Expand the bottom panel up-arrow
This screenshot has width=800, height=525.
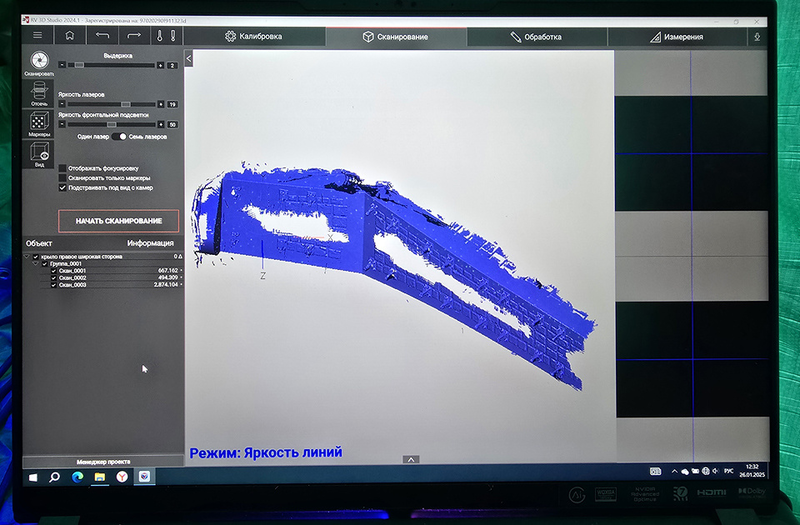tap(411, 459)
